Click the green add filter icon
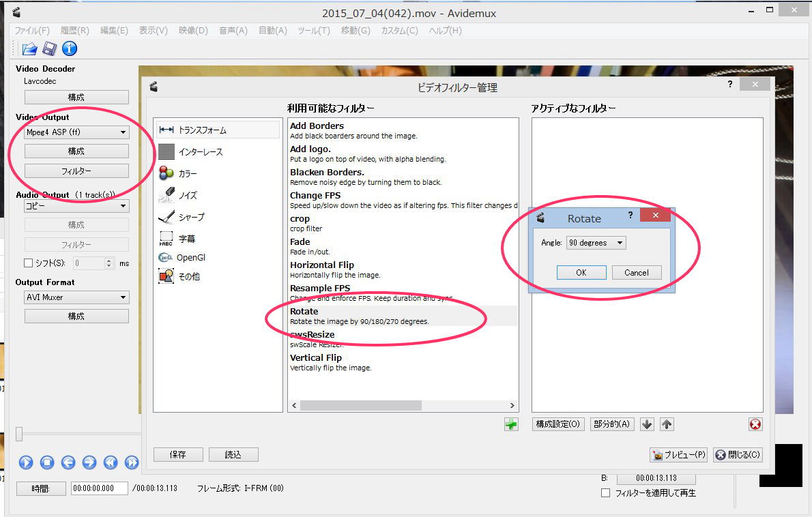This screenshot has height=517, width=812. point(511,424)
